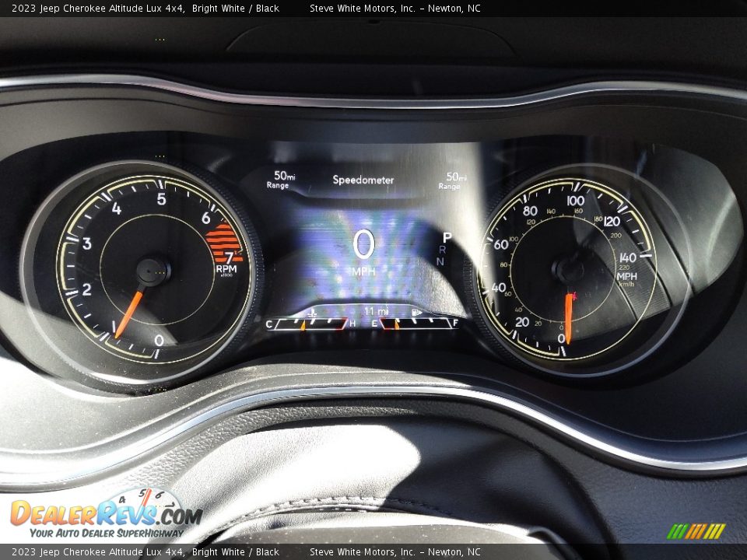
Task: Click the "100" mark on the speedometer
Action: pyautogui.click(x=576, y=201)
